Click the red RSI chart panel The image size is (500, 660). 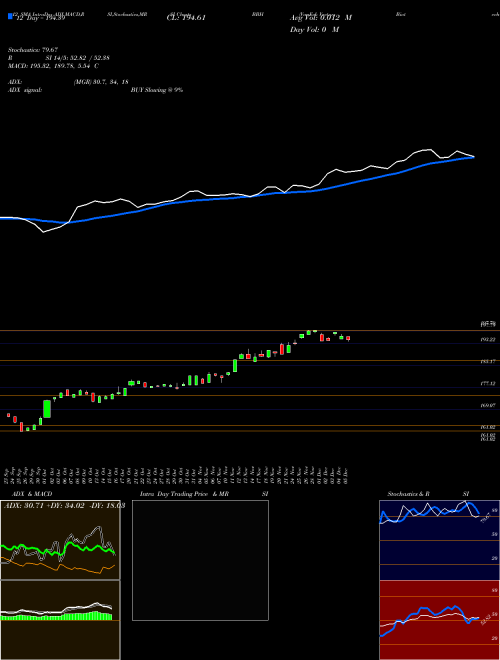tap(439, 620)
